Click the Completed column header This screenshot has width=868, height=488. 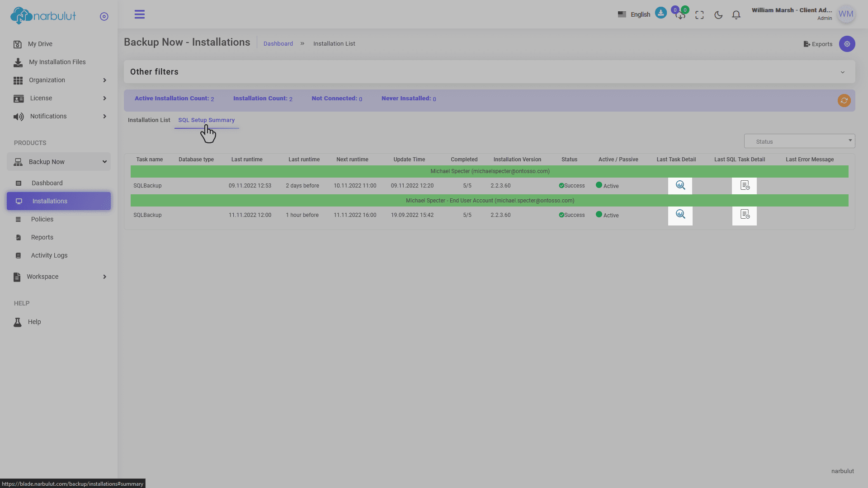point(464,160)
